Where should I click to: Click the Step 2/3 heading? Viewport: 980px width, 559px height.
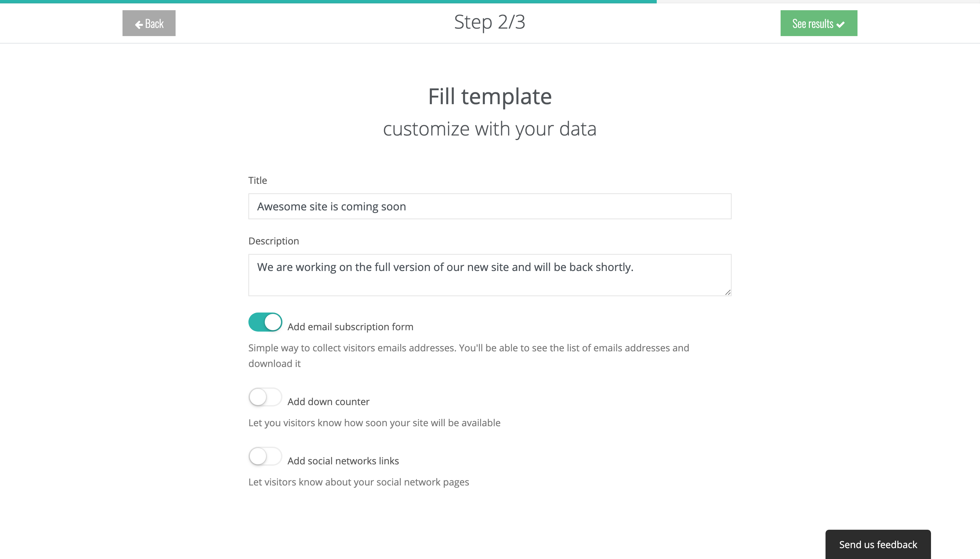pos(490,22)
